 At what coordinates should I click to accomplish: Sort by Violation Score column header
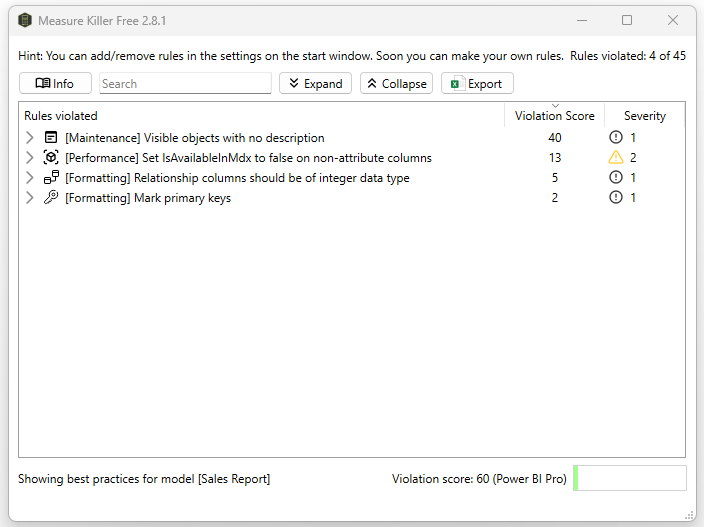(554, 116)
